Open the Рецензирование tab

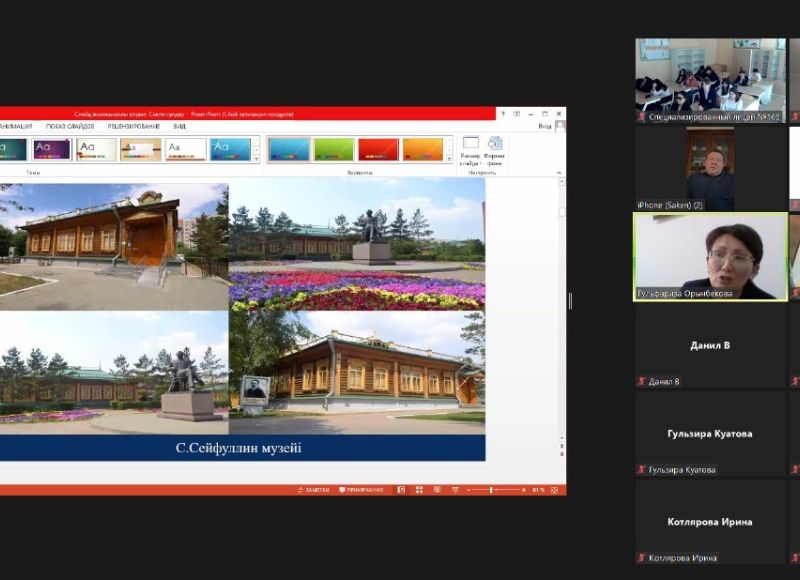(x=135, y=127)
